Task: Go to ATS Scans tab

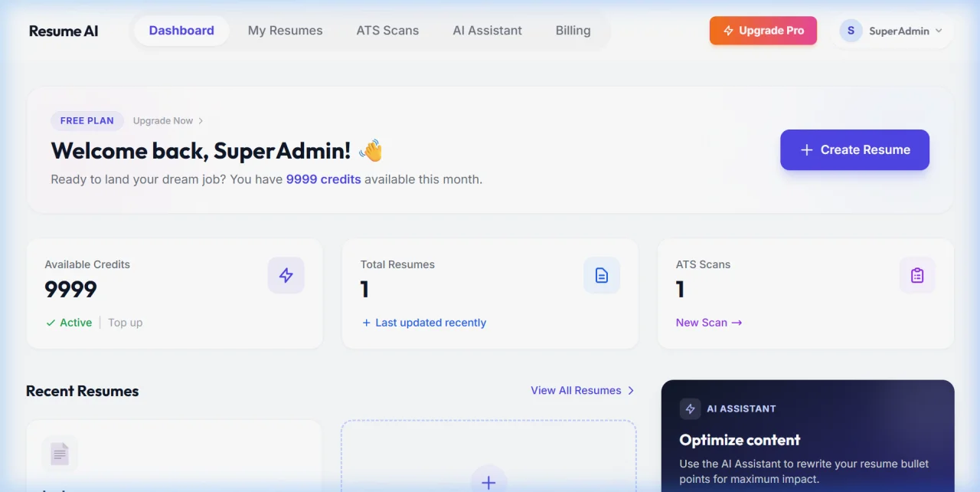Action: click(x=387, y=31)
